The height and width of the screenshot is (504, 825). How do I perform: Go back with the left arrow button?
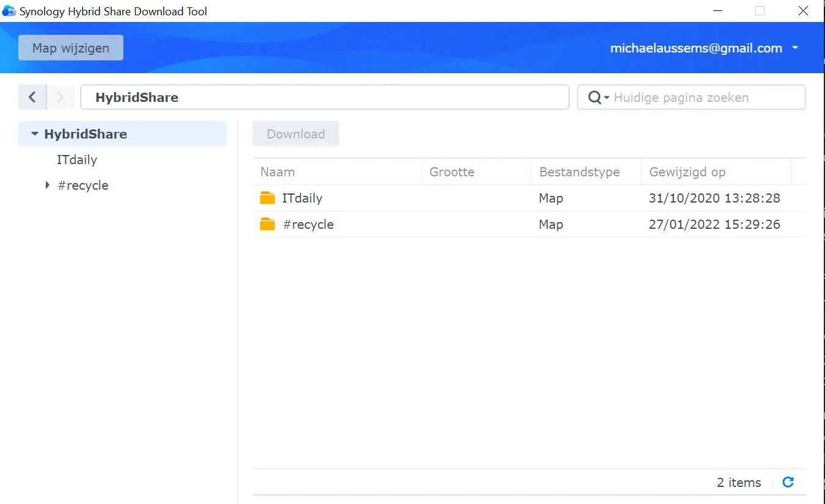pos(32,97)
